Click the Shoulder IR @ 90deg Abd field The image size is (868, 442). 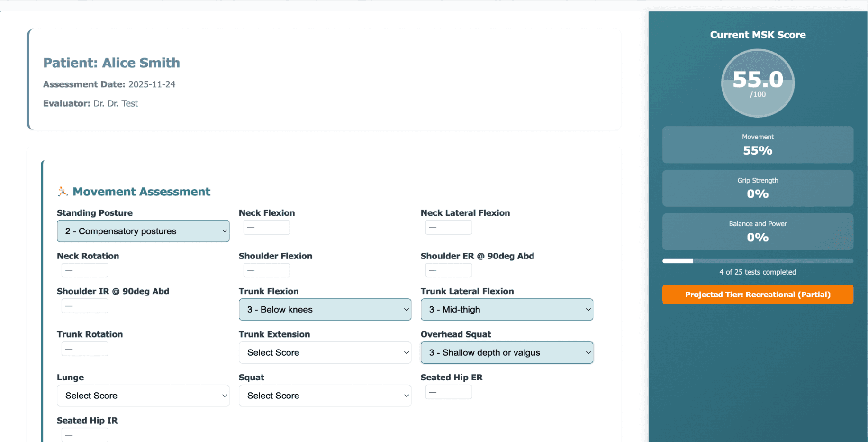(x=85, y=306)
